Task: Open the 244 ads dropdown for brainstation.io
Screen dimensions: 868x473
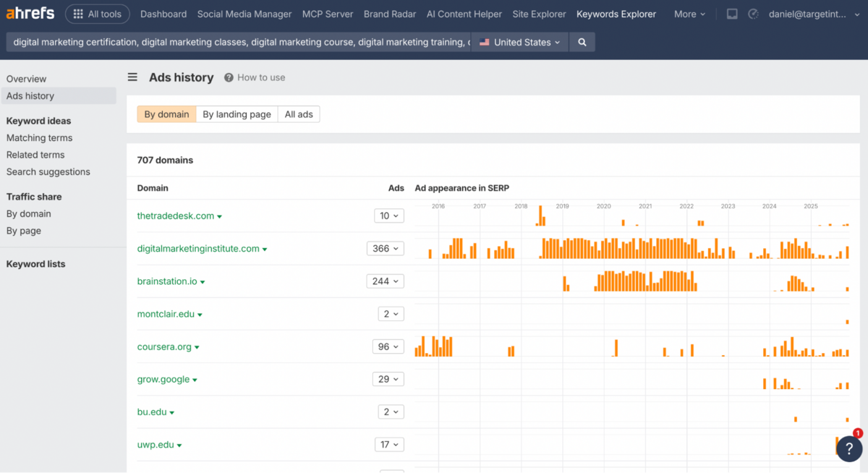Action: (386, 281)
